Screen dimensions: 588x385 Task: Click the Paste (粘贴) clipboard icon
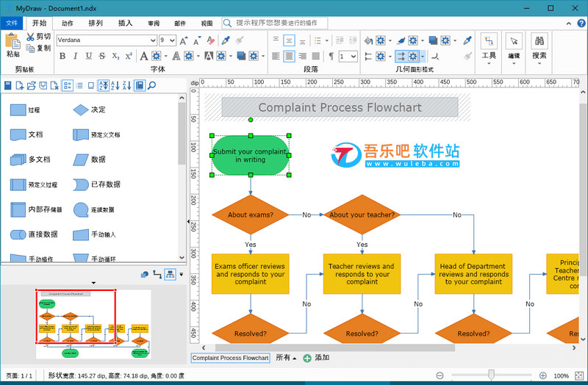pos(12,41)
